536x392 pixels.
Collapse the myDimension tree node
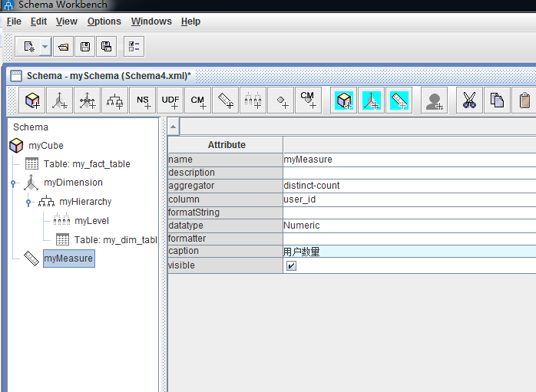pos(13,183)
